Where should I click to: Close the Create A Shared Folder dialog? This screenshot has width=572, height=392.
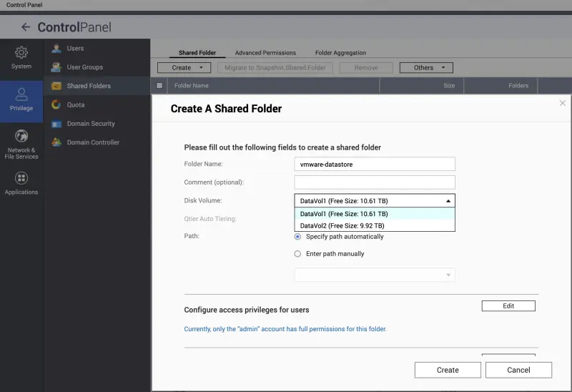[562, 103]
